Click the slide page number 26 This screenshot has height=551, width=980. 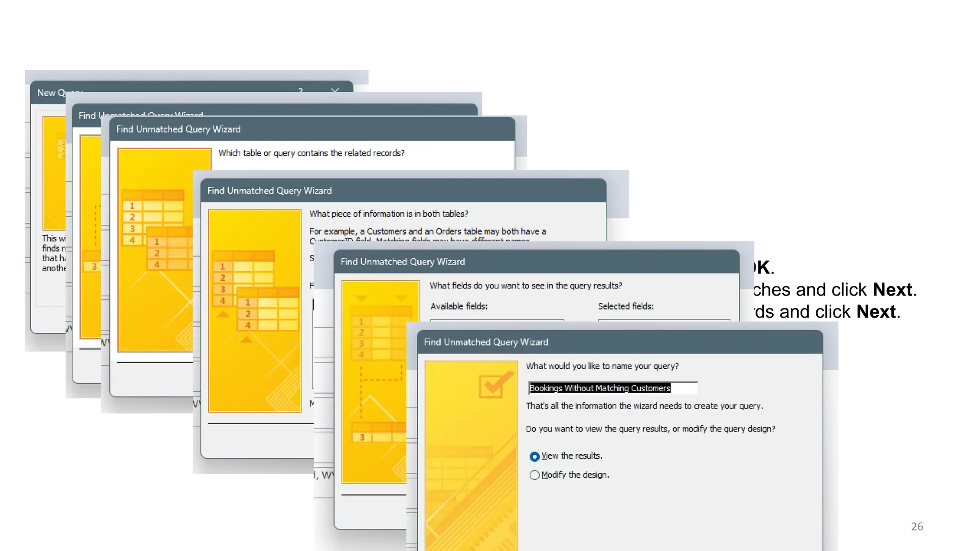click(x=917, y=526)
